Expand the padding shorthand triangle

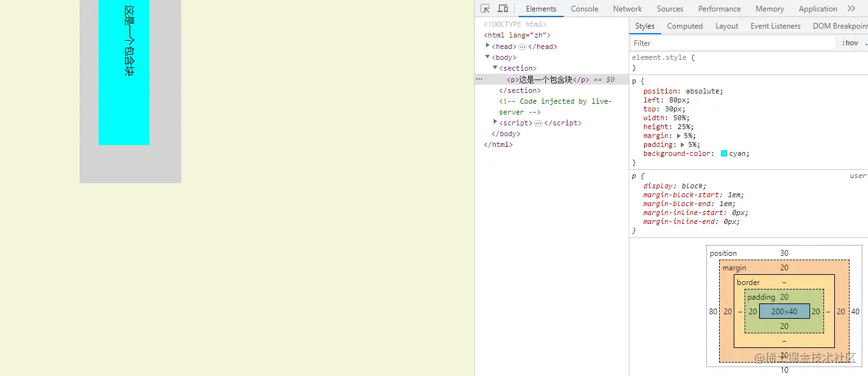[x=683, y=145]
